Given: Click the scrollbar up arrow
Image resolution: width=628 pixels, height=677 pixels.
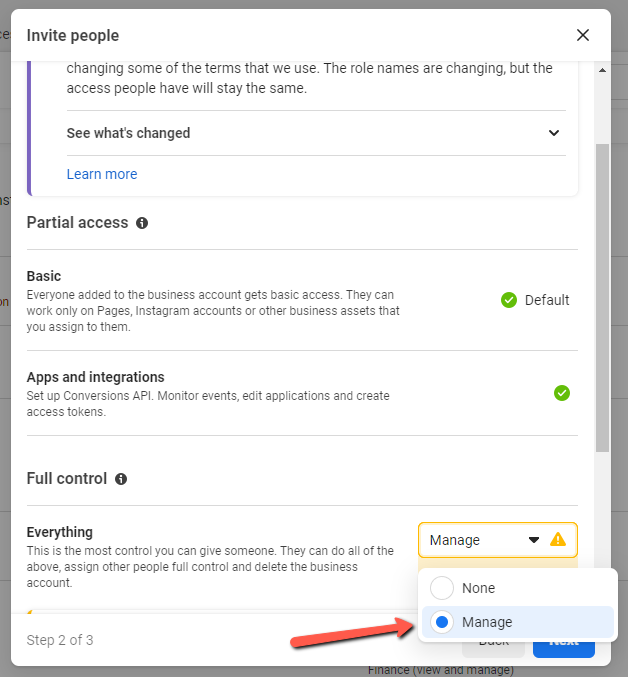Looking at the screenshot, I should 602,70.
